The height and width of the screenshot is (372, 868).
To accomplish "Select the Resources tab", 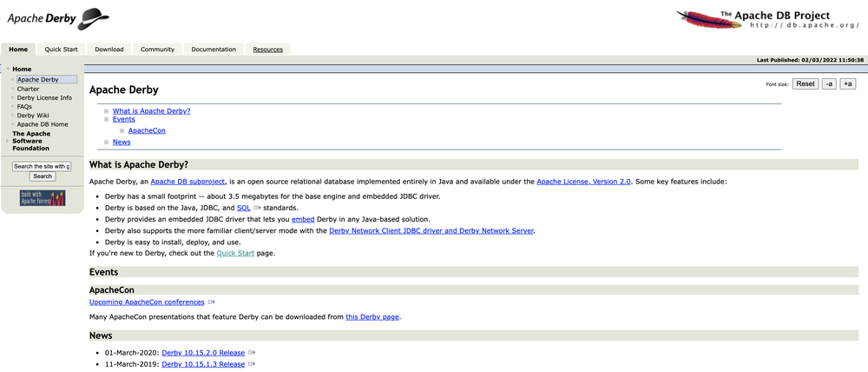I will pos(268,50).
